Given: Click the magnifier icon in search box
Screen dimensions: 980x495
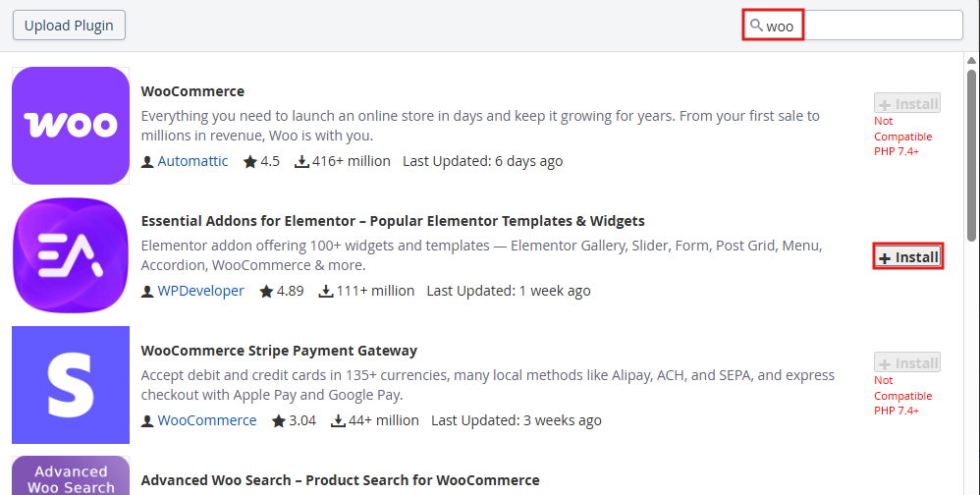Looking at the screenshot, I should pos(755,26).
